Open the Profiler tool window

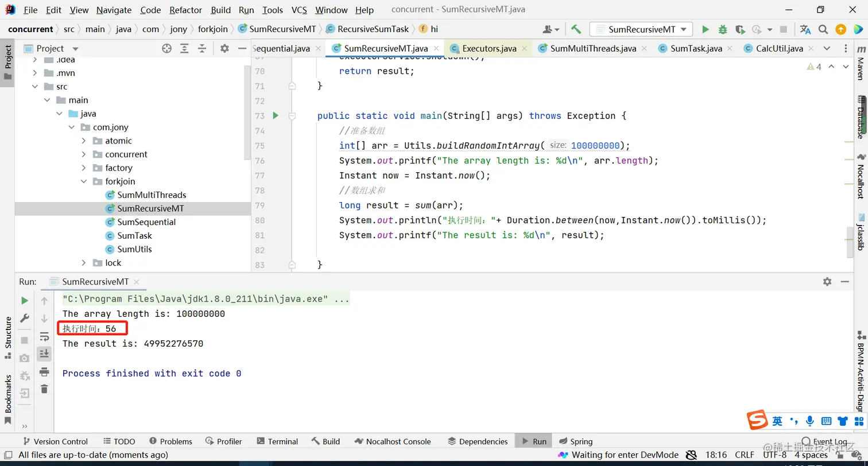223,441
